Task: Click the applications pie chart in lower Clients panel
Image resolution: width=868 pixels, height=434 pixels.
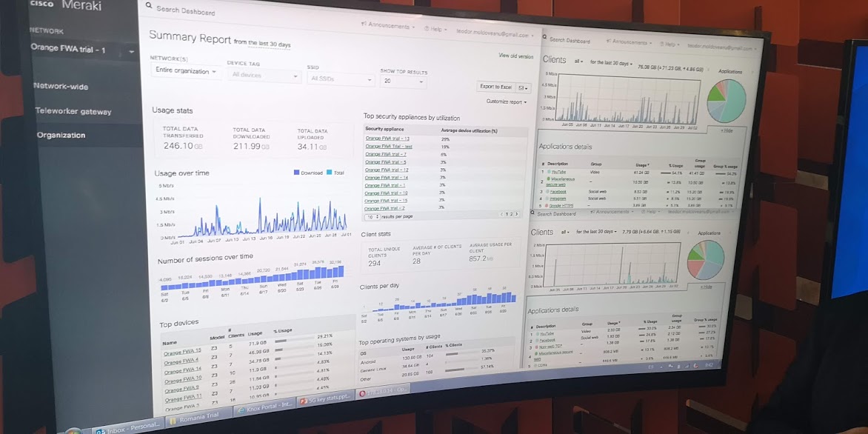Action: [x=706, y=260]
